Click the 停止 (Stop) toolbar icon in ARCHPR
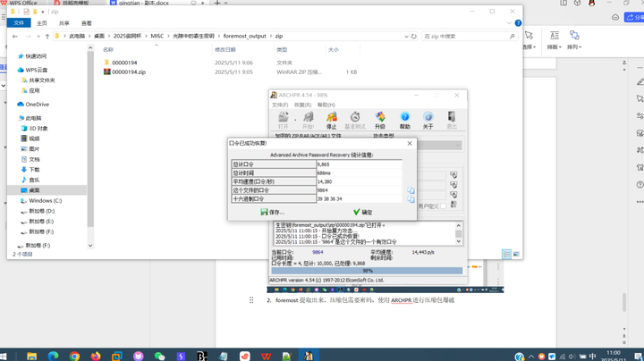This screenshot has height=361, width=644. pyautogui.click(x=332, y=121)
